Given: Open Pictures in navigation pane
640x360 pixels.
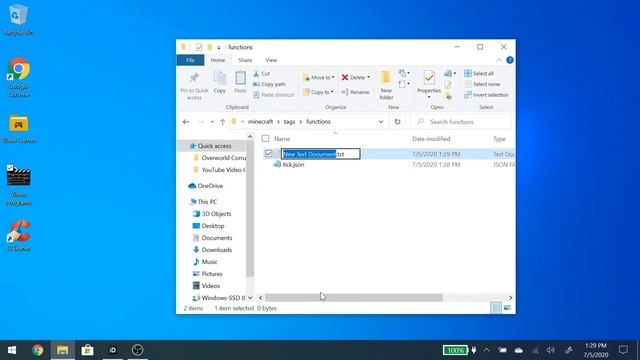Looking at the screenshot, I should [212, 274].
